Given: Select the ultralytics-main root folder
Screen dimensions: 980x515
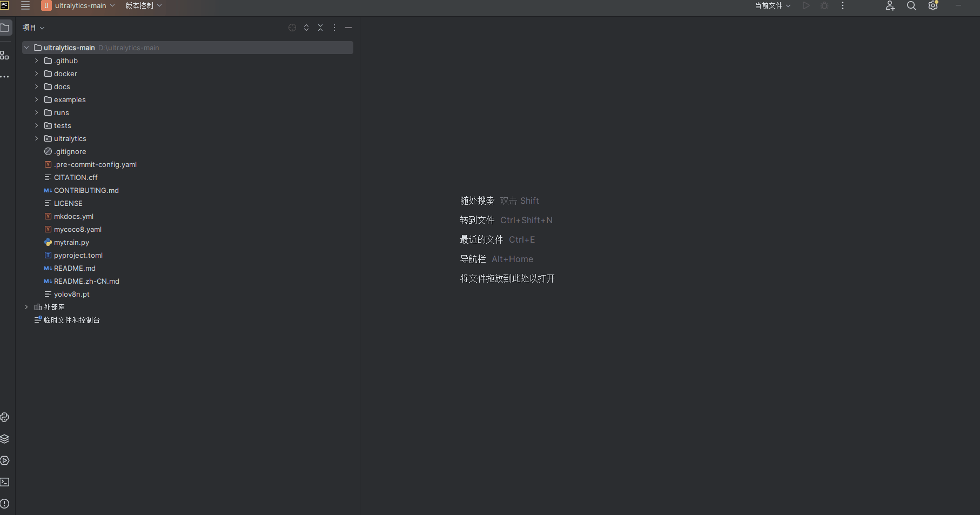Looking at the screenshot, I should click(187, 48).
